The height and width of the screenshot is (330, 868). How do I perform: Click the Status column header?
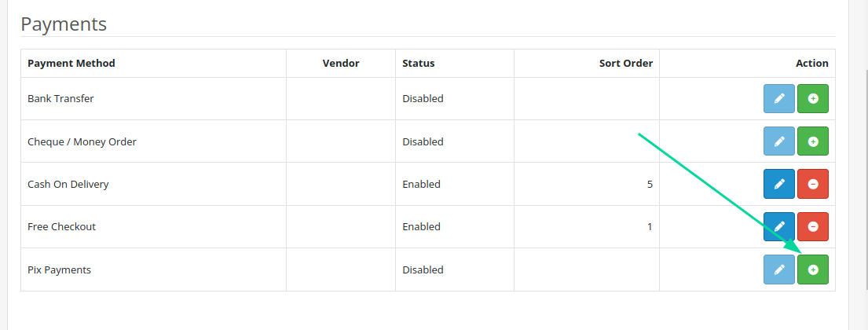418,63
